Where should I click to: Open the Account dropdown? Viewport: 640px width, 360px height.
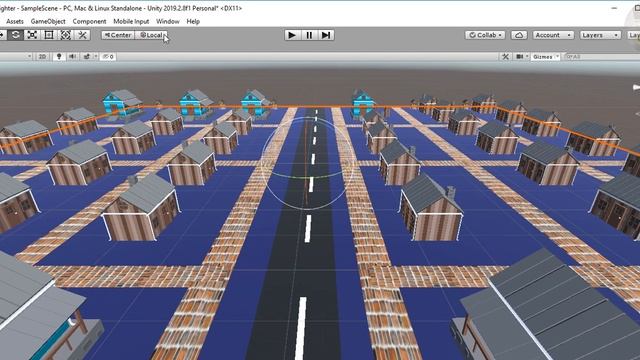pos(553,35)
